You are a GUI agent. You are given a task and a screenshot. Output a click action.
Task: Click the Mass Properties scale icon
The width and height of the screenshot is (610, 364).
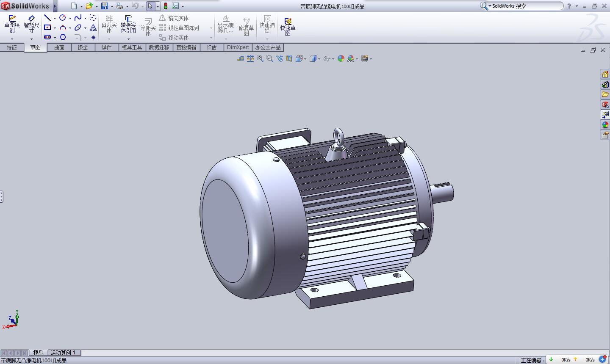(250, 59)
